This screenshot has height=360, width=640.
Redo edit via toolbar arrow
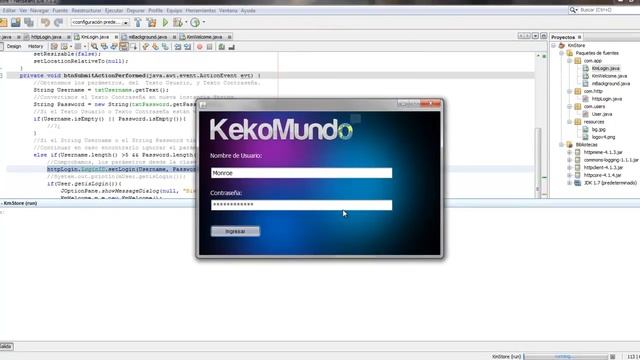pos(59,22)
